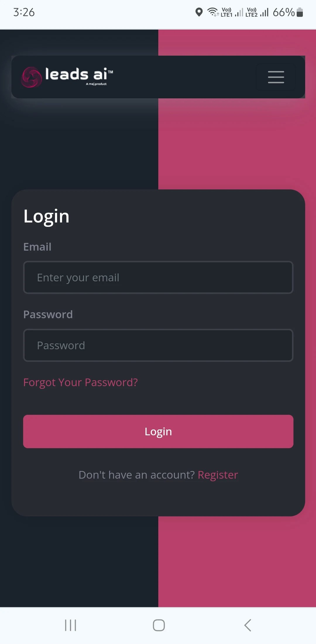
Task: Open the hamburger navigation menu
Action: (x=276, y=77)
